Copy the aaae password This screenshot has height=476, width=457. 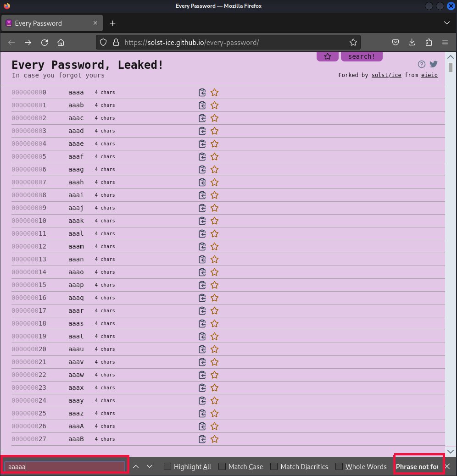(x=202, y=144)
